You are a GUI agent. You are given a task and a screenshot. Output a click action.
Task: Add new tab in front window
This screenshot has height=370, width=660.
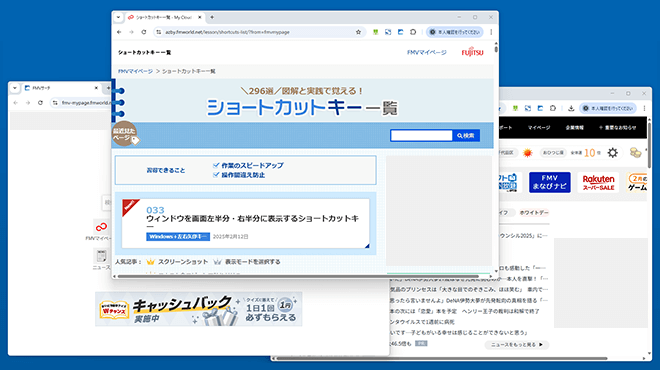pyautogui.click(x=212, y=17)
